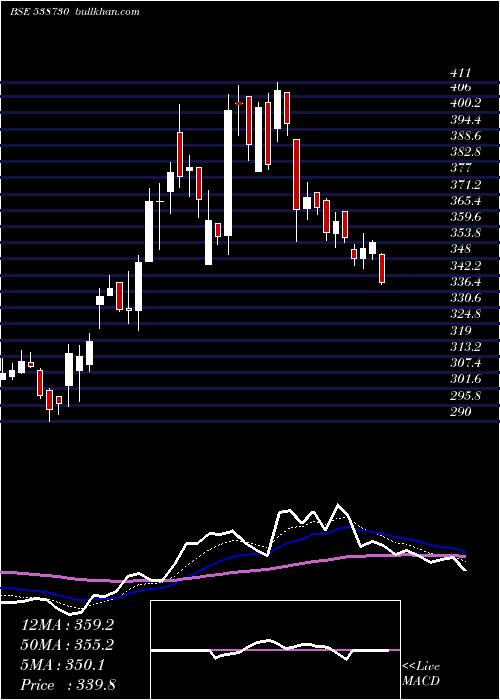Click the 290 price level label
Viewport: 500px width, 700px height.
tap(461, 412)
